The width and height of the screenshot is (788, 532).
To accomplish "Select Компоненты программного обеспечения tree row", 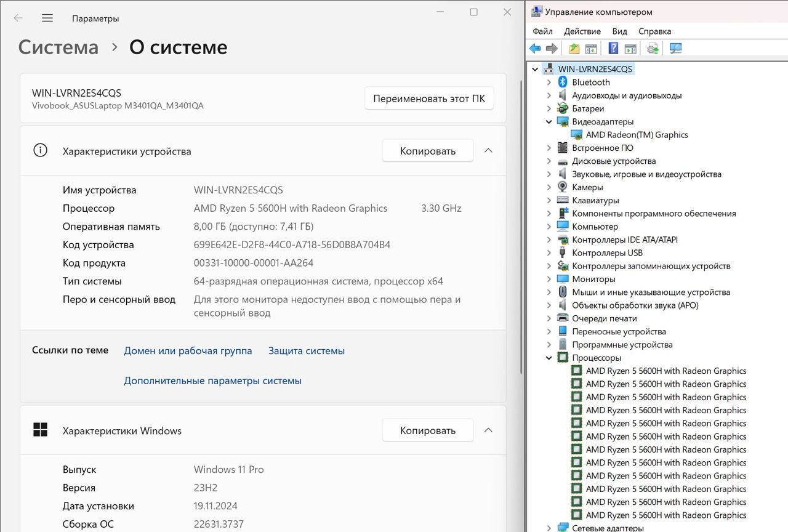I will [654, 214].
